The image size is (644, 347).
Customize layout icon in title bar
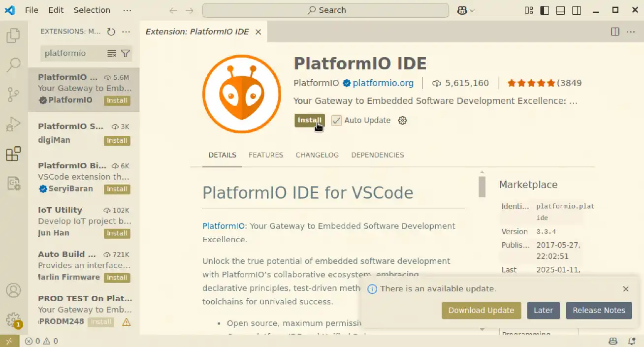coord(529,10)
